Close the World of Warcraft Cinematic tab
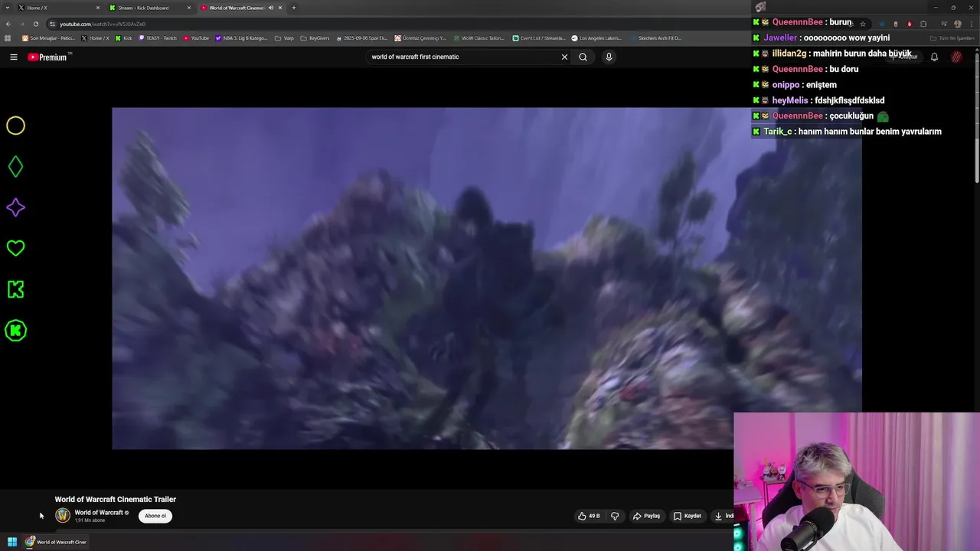Viewport: 980px width, 551px height. coord(280,8)
